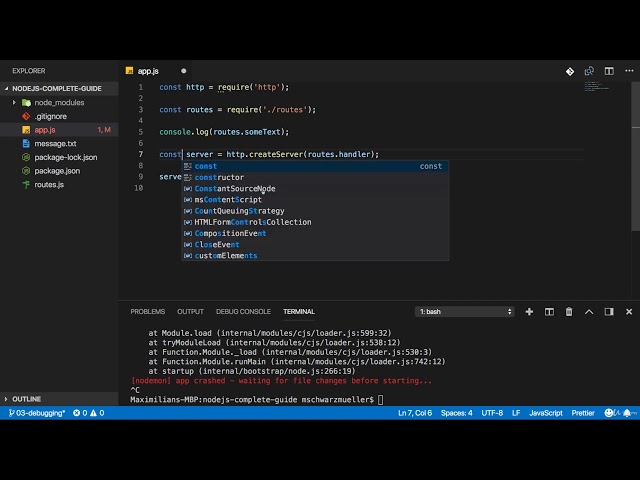Add a new terminal with the plus icon
This screenshot has width=640, height=480.
tap(529, 312)
